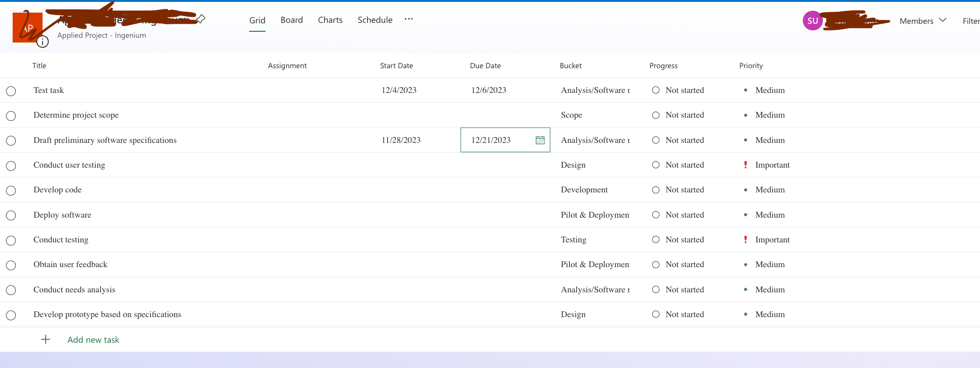Click the AP plan logo tile
The width and height of the screenshot is (980, 368).
click(28, 28)
